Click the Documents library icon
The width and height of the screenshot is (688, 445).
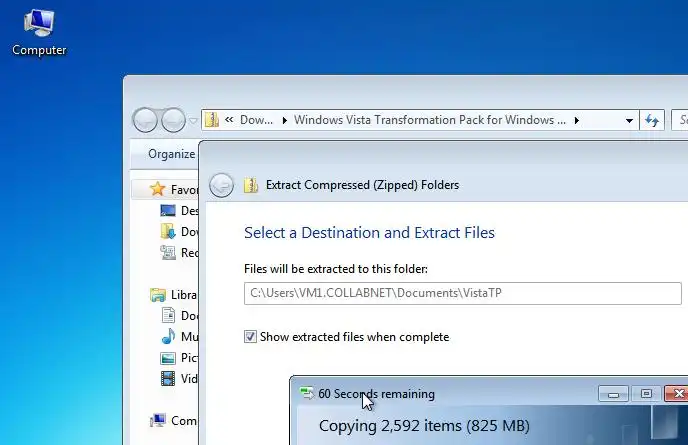(x=168, y=315)
